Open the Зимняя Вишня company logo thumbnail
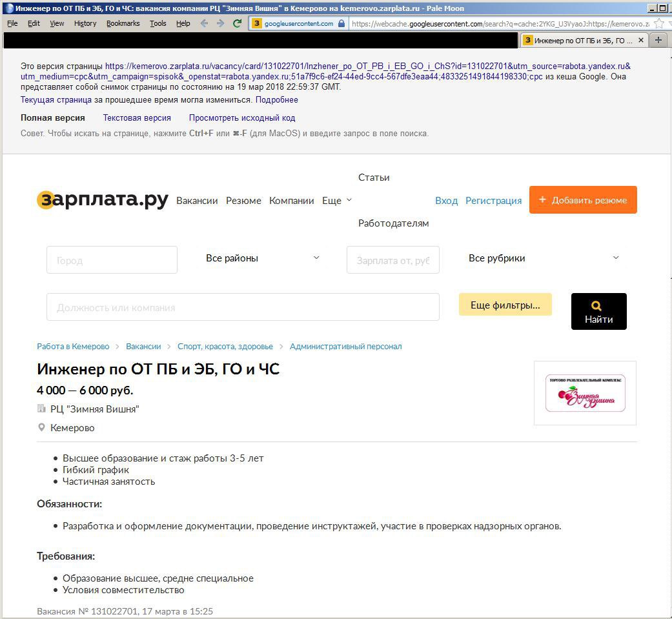672x619 pixels. (x=585, y=393)
